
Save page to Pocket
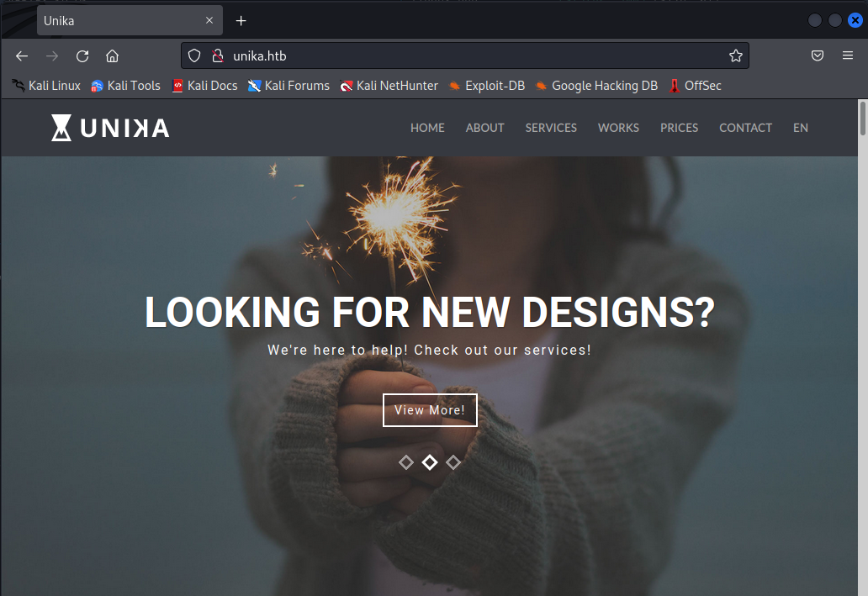point(818,55)
